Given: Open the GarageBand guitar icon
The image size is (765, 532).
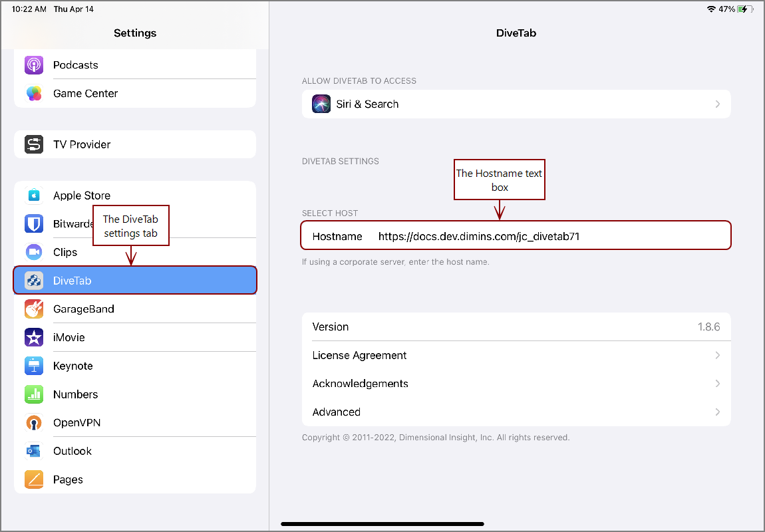Looking at the screenshot, I should tap(34, 309).
